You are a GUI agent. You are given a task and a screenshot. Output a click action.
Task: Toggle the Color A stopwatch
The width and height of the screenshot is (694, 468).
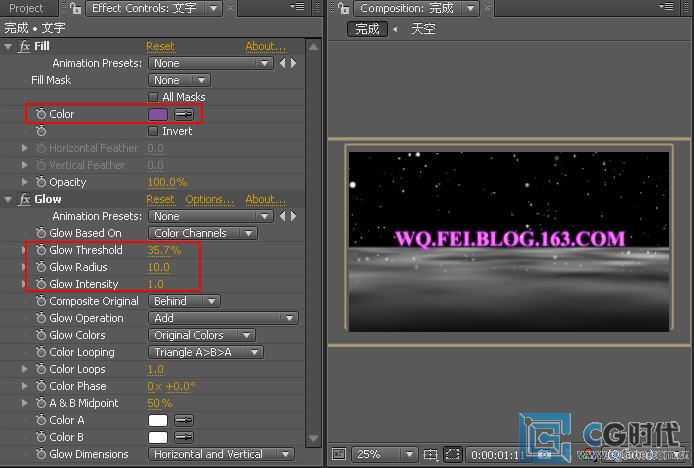tap(41, 420)
